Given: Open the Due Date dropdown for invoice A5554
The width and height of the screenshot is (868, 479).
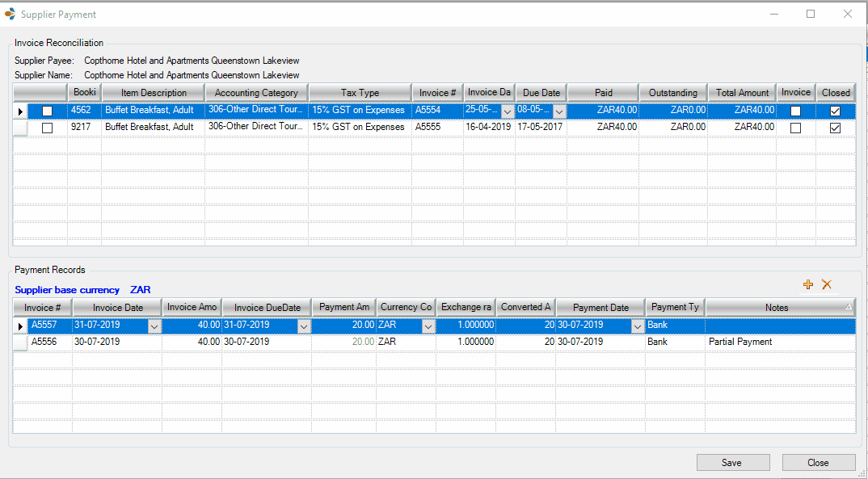Looking at the screenshot, I should (559, 111).
